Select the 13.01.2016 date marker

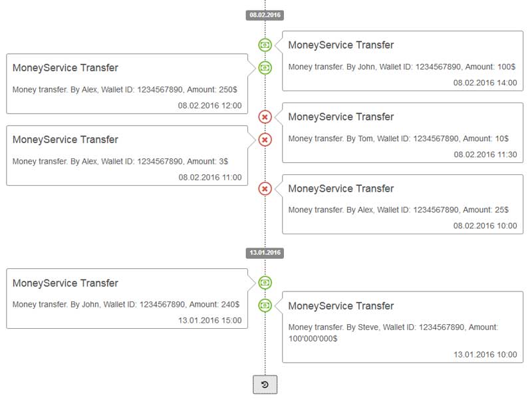(x=265, y=253)
